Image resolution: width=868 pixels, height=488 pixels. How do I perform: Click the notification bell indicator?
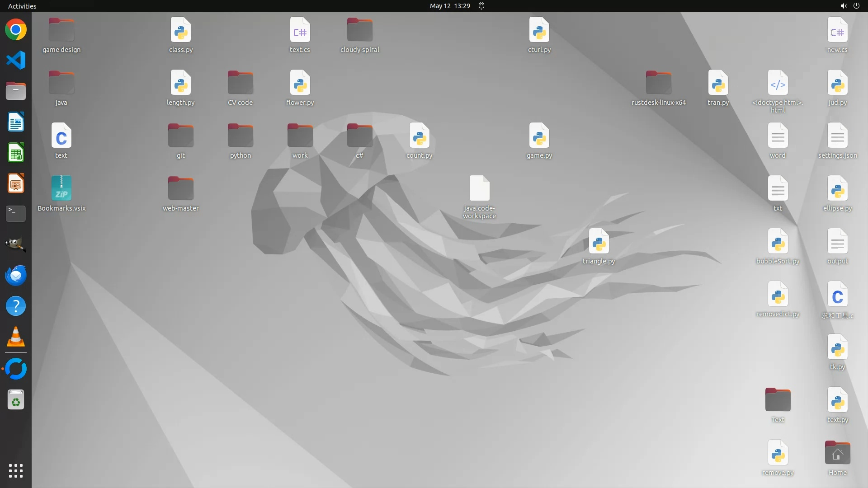pyautogui.click(x=481, y=6)
